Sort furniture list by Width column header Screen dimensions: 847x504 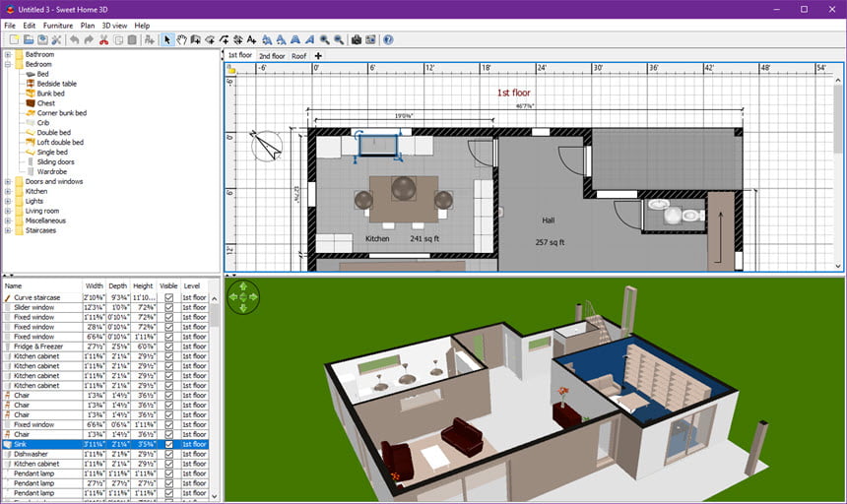click(94, 286)
